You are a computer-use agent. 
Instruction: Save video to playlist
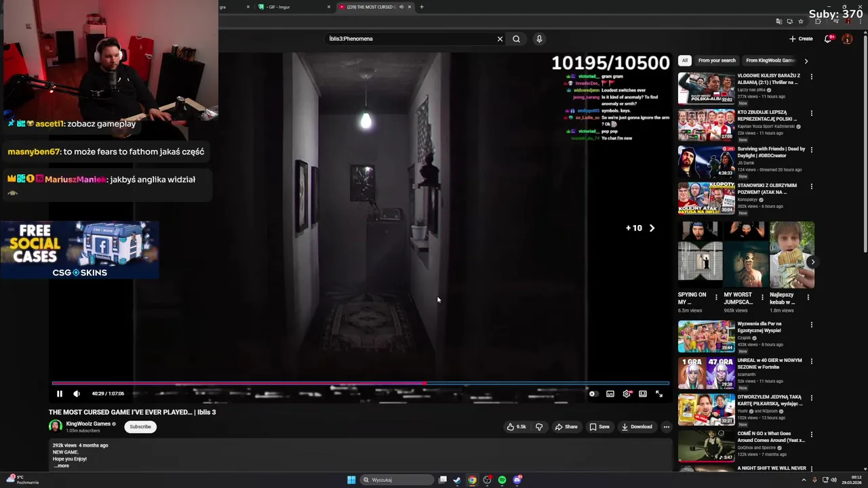(x=599, y=427)
